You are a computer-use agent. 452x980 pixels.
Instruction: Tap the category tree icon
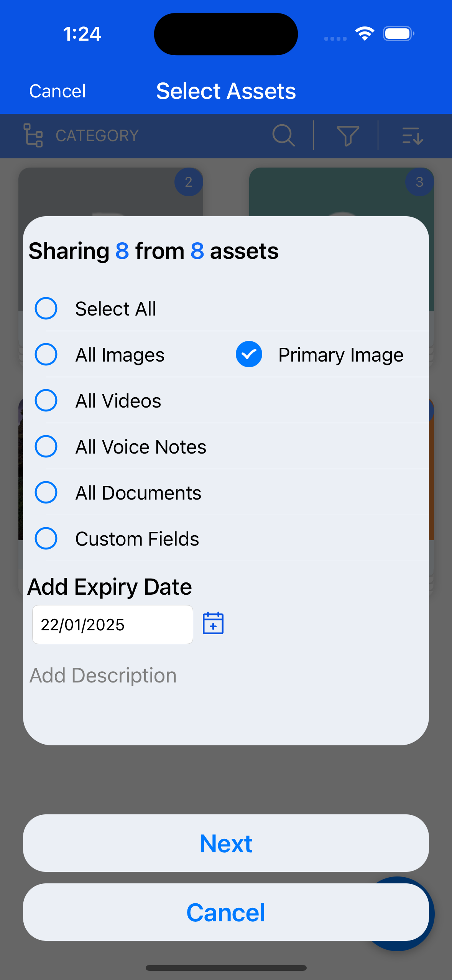point(33,135)
